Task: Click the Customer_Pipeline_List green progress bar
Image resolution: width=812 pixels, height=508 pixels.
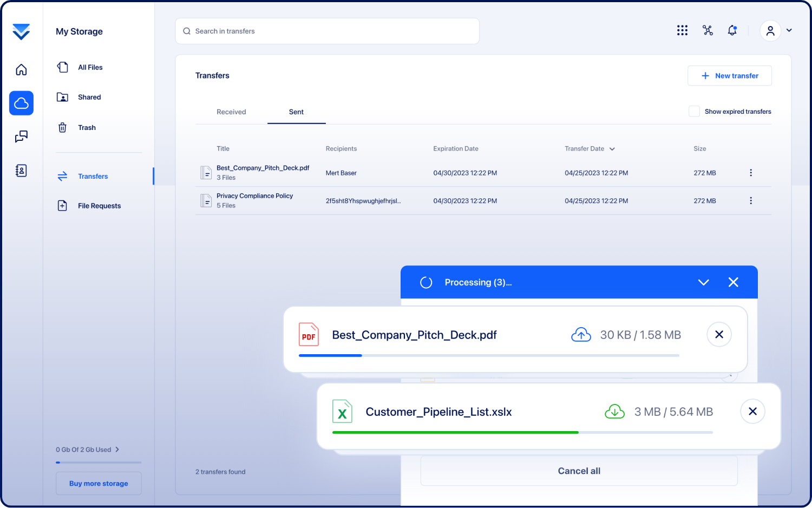Action: [x=455, y=432]
